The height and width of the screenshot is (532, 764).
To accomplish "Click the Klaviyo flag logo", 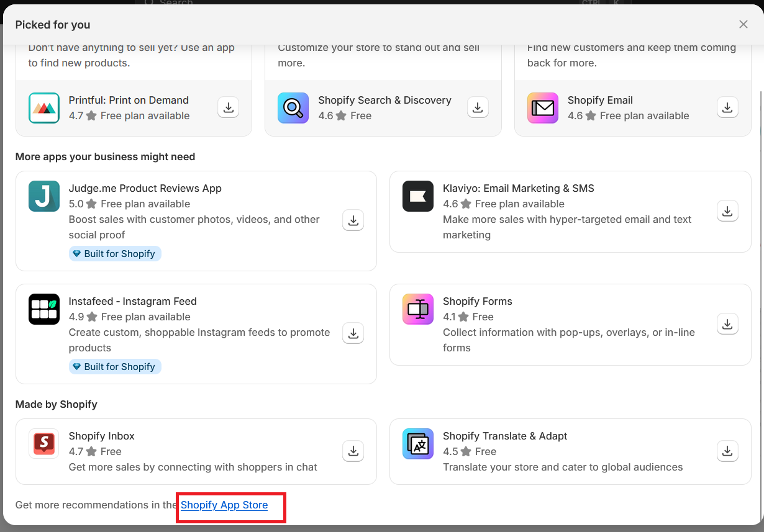I will (x=418, y=196).
